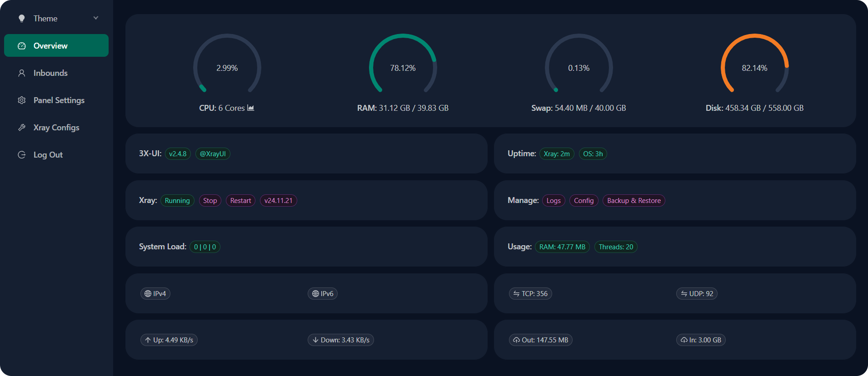Open Backup & Restore
Viewport: 868px width, 376px height.
click(634, 201)
